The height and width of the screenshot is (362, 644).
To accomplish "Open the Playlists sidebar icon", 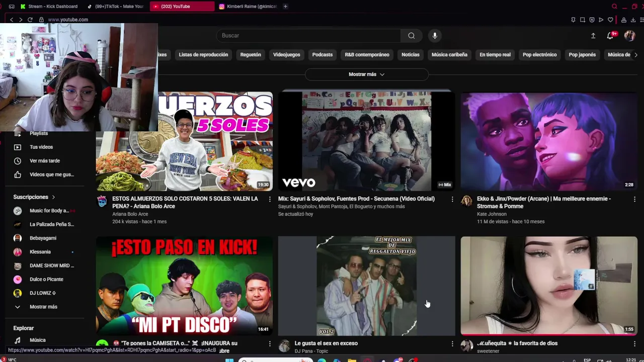I will (x=18, y=134).
